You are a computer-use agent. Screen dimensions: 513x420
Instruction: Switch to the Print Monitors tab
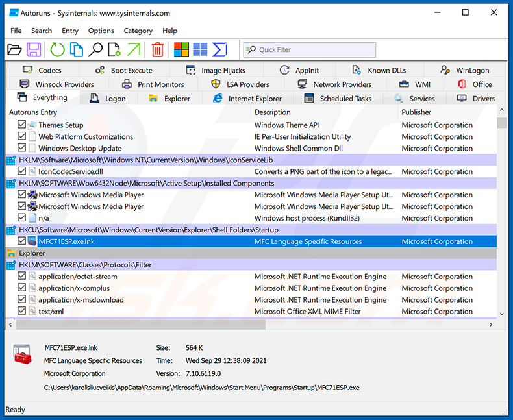click(153, 84)
